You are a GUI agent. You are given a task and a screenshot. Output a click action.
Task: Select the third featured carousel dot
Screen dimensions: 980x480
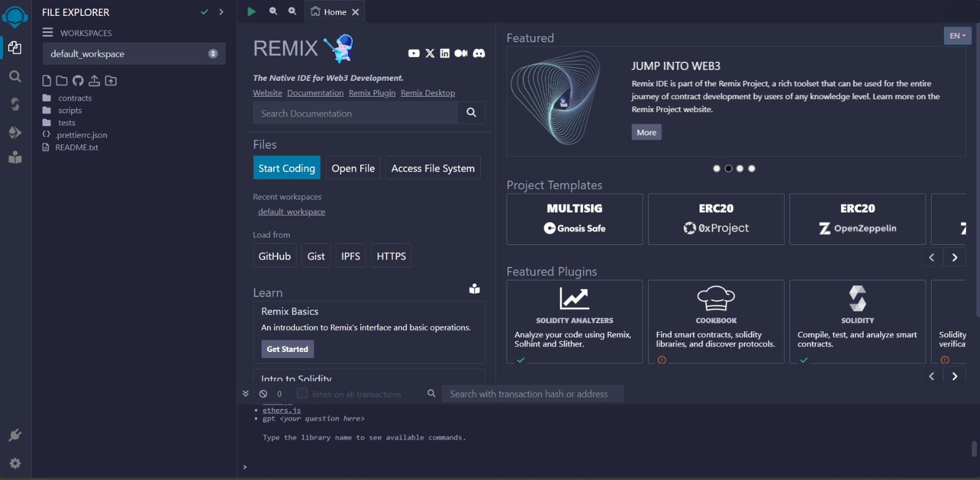(x=740, y=168)
